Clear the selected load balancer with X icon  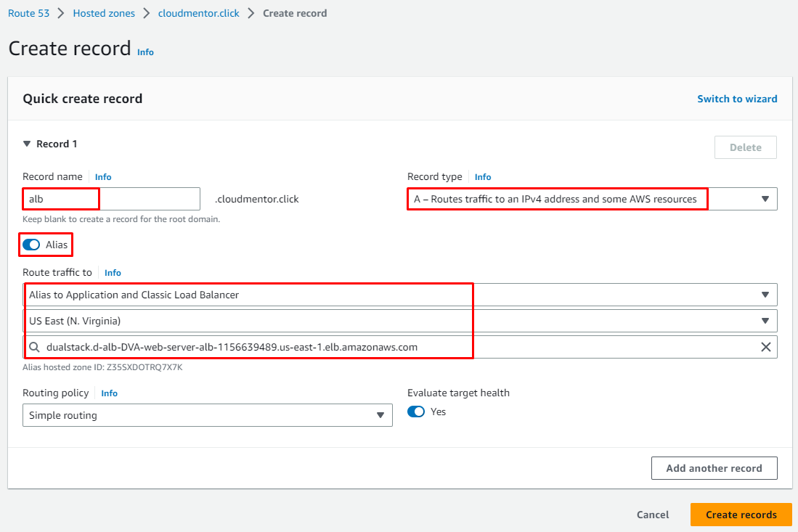point(765,347)
